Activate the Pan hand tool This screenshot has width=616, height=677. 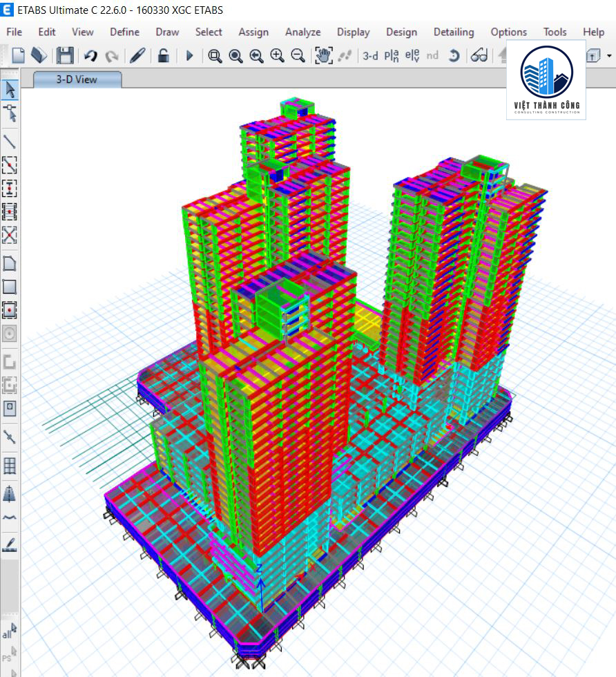[x=323, y=56]
